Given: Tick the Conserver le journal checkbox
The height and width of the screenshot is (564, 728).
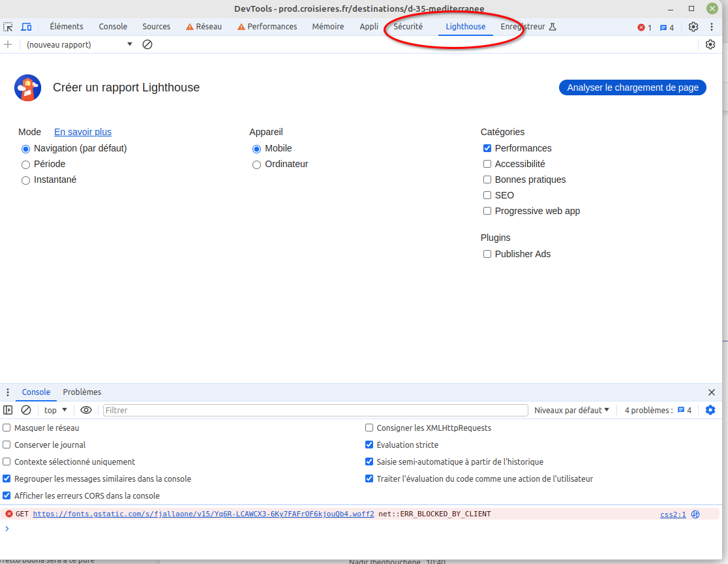Looking at the screenshot, I should coord(7,445).
